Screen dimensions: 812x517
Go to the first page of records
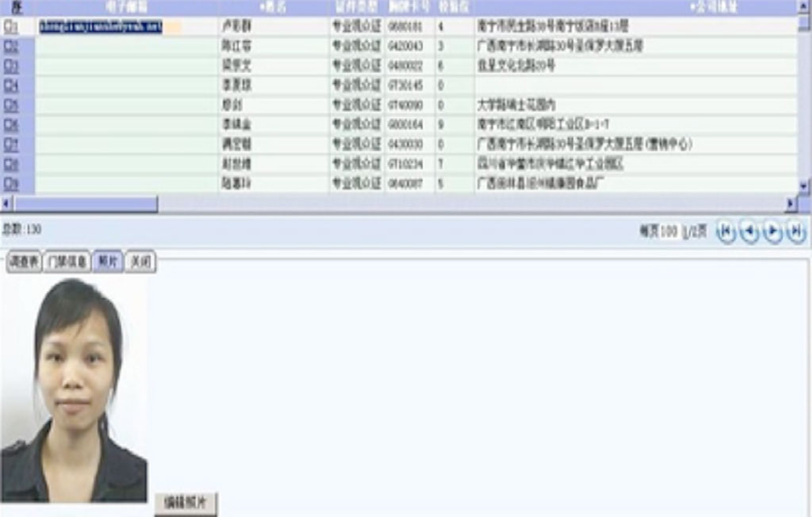[x=726, y=232]
